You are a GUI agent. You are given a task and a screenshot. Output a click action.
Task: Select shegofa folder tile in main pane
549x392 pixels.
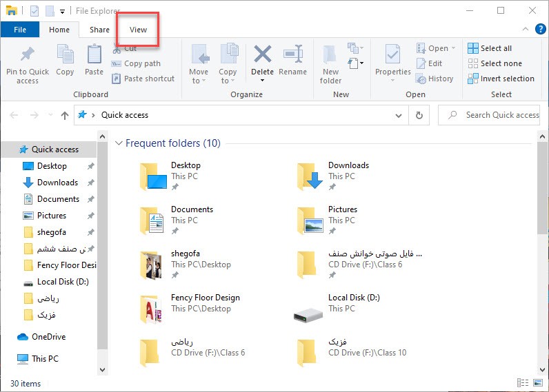[185, 264]
